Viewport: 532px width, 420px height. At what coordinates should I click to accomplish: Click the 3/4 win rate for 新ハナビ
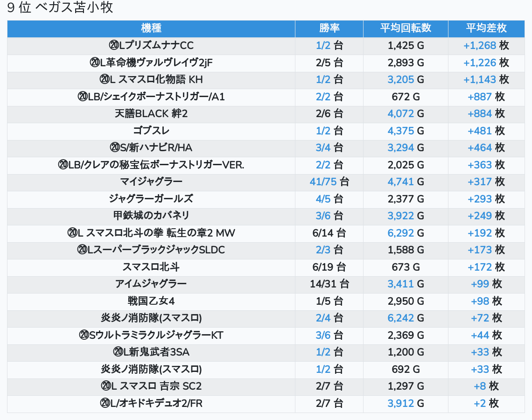tap(323, 147)
